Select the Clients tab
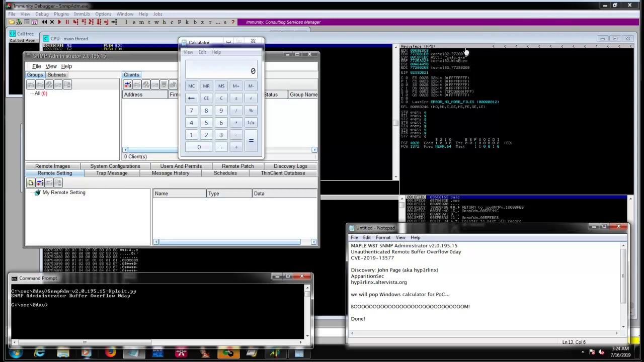The height and width of the screenshot is (362, 644). point(131,75)
